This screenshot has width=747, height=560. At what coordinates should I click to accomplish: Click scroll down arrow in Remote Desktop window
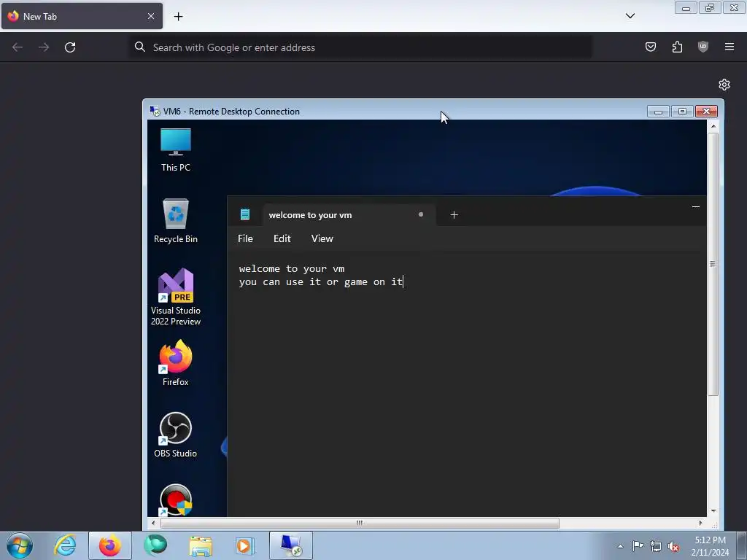713,511
